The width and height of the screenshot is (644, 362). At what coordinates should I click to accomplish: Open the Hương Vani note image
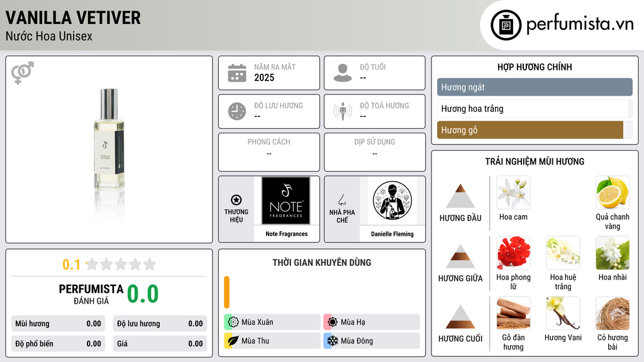[x=563, y=313]
